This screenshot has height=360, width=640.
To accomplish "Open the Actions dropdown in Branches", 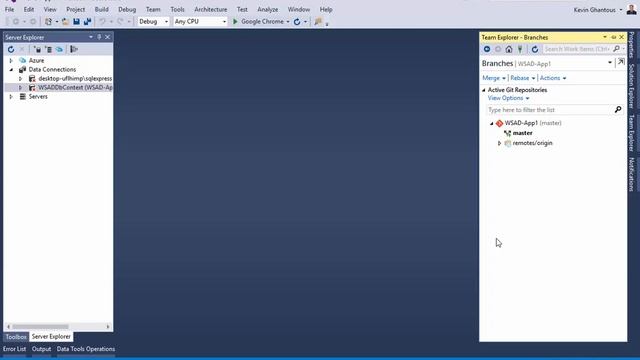I will 553,78.
